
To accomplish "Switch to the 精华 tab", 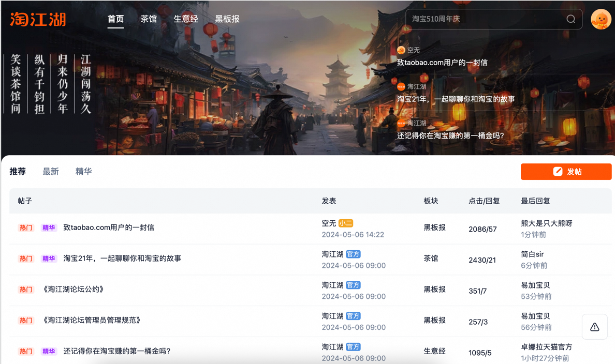I will [x=83, y=171].
